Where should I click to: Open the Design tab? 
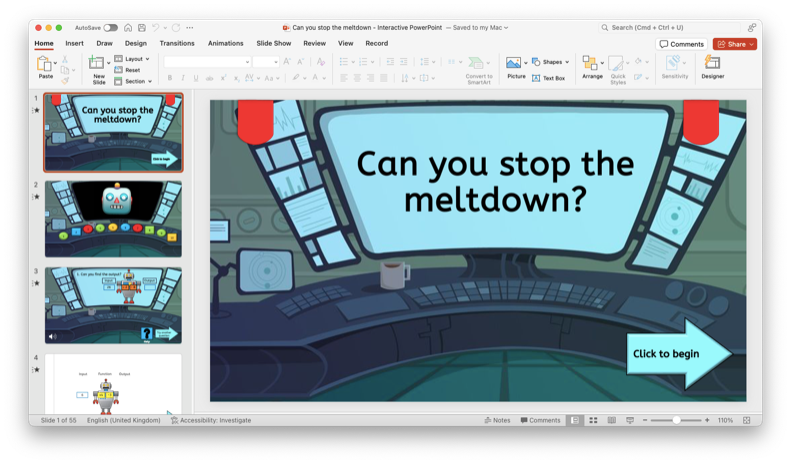[x=136, y=43]
